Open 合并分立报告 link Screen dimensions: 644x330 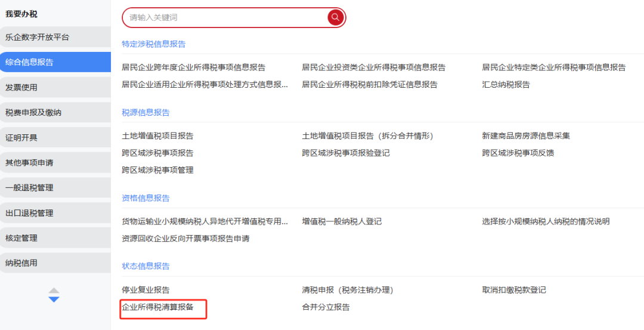[326, 307]
